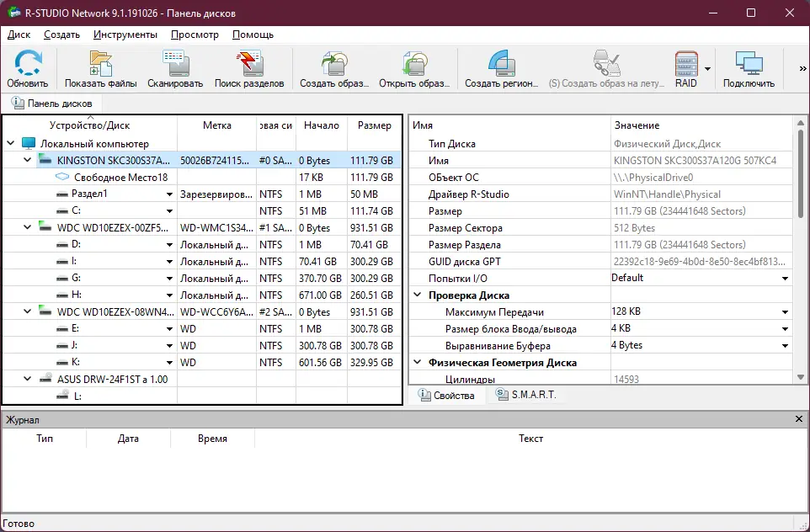Collapse ASUS DRW-24F1ST drive node
Screen dimensions: 810x532
pyautogui.click(x=28, y=379)
